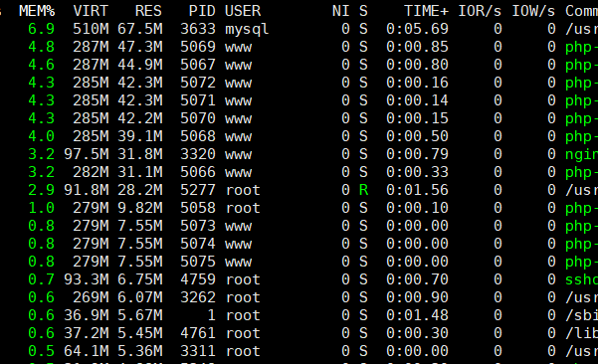Click the 0:05.69 time value

(x=417, y=29)
